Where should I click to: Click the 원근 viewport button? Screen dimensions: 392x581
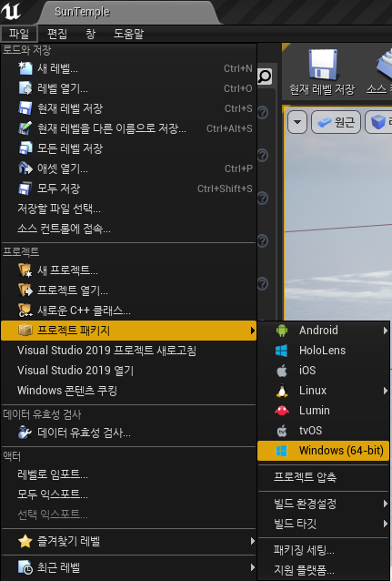[336, 122]
